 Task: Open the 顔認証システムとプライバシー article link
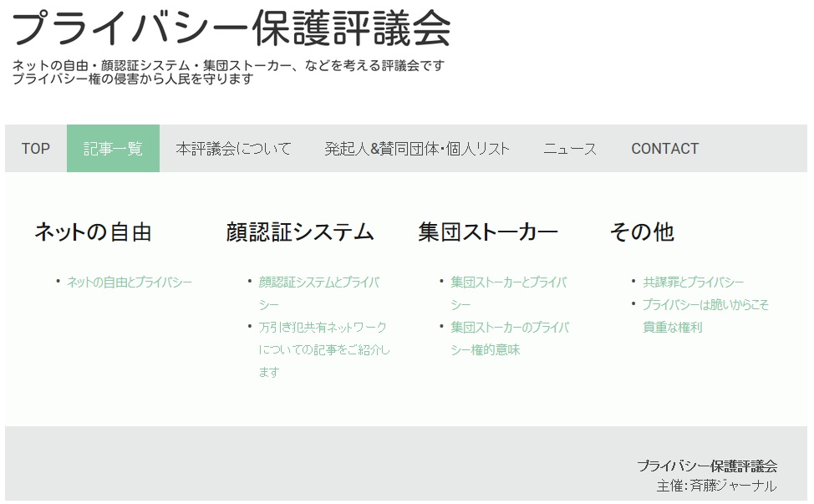coord(319,293)
